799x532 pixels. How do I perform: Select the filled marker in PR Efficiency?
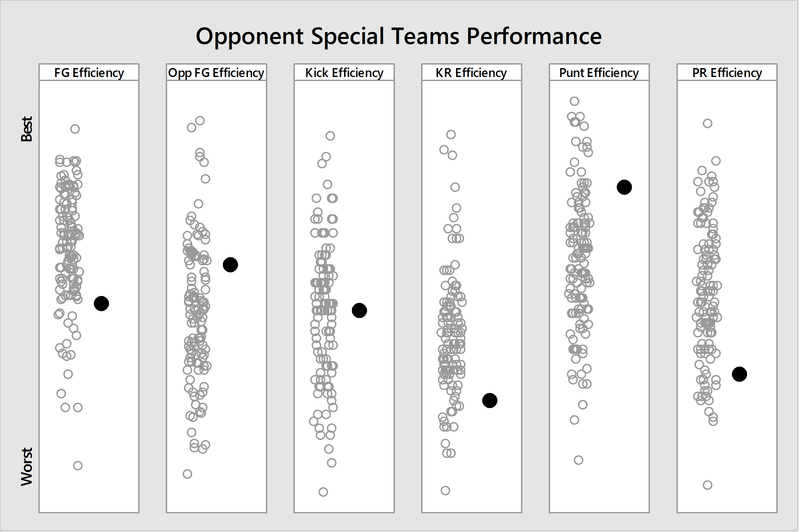[x=739, y=374]
